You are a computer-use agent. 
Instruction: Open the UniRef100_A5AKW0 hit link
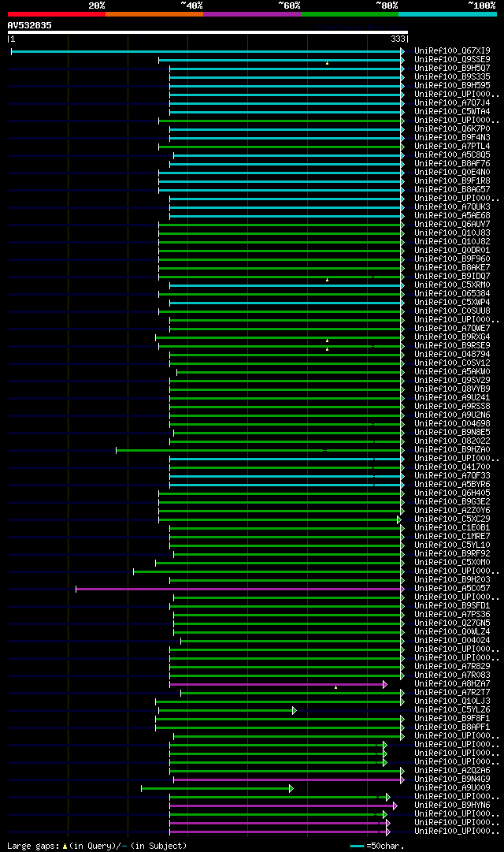452,372
